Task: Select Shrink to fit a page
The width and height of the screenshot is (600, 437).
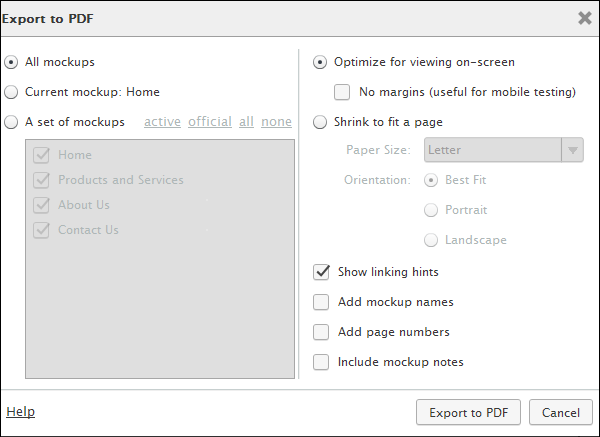Action: 320,122
